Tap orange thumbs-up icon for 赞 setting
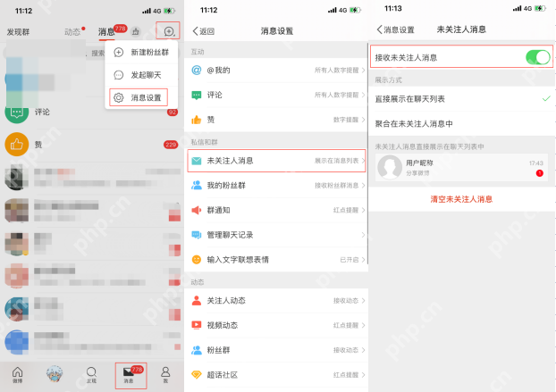This screenshot has height=392, width=556. pyautogui.click(x=196, y=120)
